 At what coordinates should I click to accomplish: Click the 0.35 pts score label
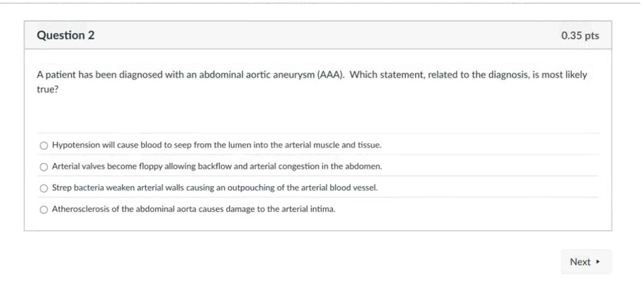[x=580, y=36]
